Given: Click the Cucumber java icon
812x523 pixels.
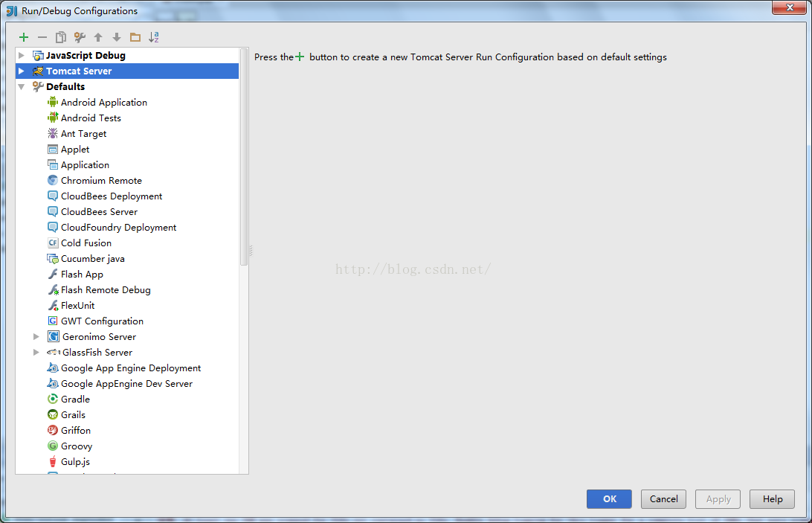Looking at the screenshot, I should pos(53,259).
